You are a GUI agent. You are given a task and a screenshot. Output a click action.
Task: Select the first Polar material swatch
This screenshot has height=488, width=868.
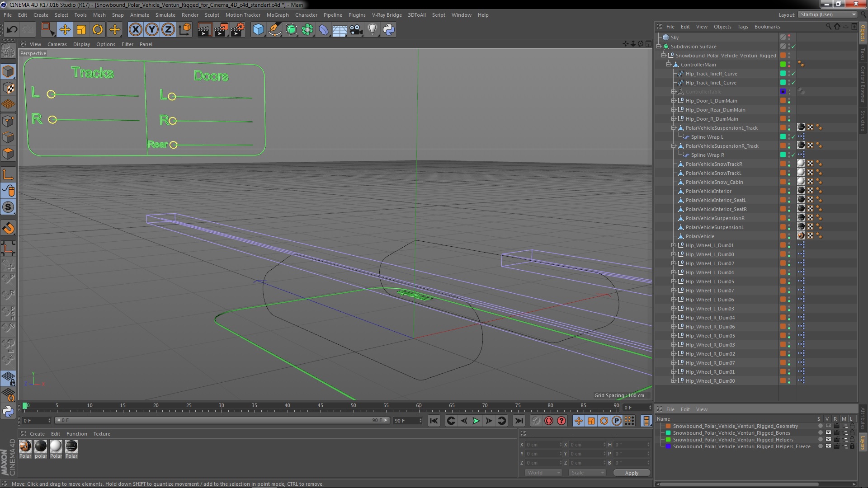(25, 446)
